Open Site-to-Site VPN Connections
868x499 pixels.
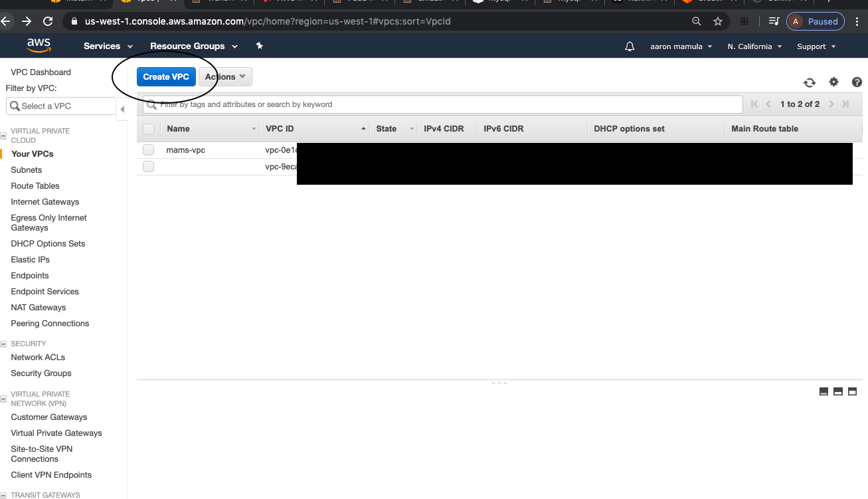pyautogui.click(x=42, y=454)
